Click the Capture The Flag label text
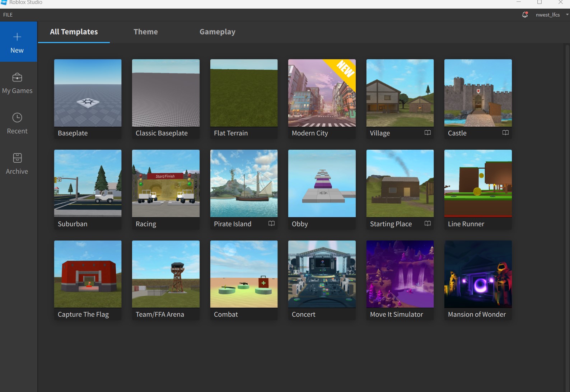The height and width of the screenshot is (392, 570). [83, 314]
